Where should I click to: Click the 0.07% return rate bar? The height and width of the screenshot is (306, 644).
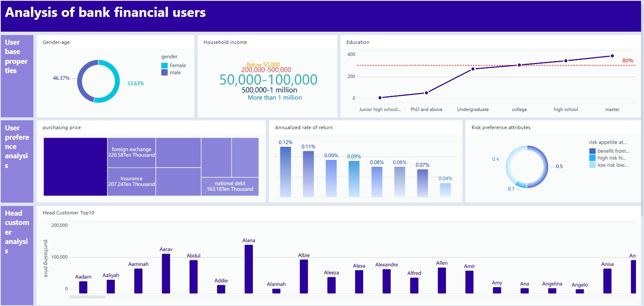[x=422, y=183]
